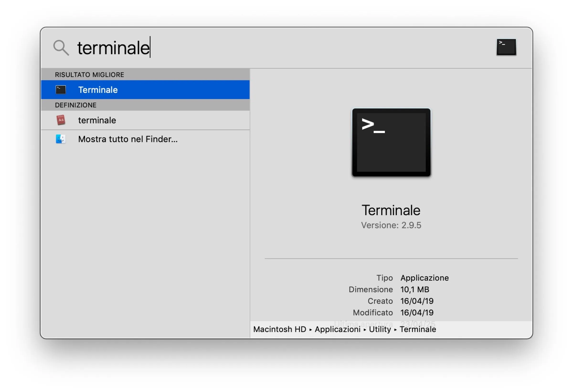
Task: Click the Terminale title in the preview pane
Action: [391, 210]
